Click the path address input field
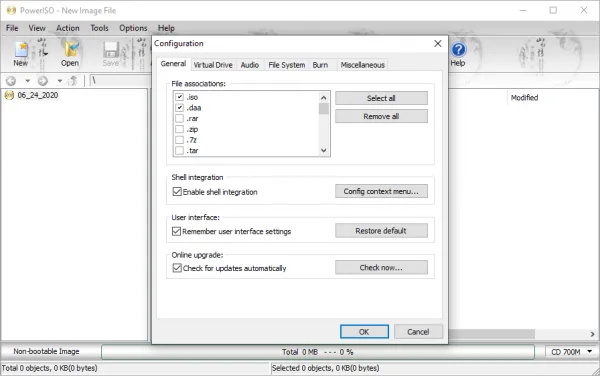This screenshot has width=600, height=376. 121,81
